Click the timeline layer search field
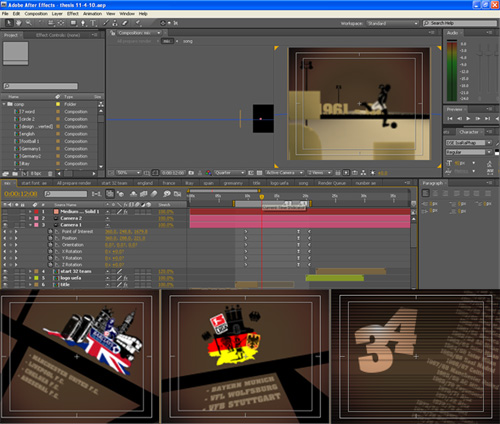The width and height of the screenshot is (500, 424). point(66,194)
